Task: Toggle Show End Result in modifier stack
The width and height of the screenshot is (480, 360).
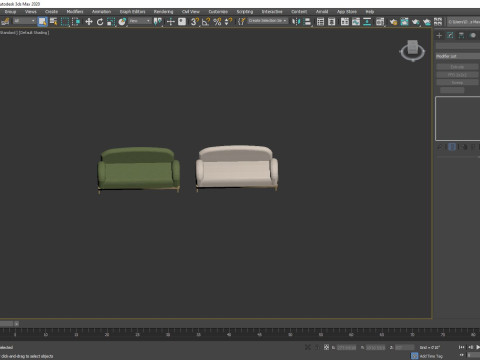Action: (x=452, y=147)
